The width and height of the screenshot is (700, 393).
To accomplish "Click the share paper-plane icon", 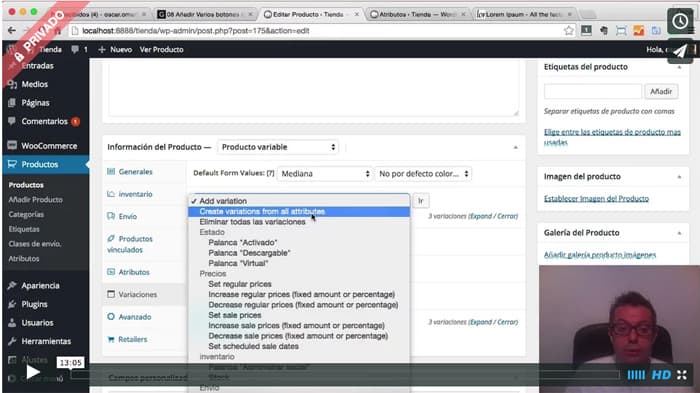I will (x=679, y=51).
